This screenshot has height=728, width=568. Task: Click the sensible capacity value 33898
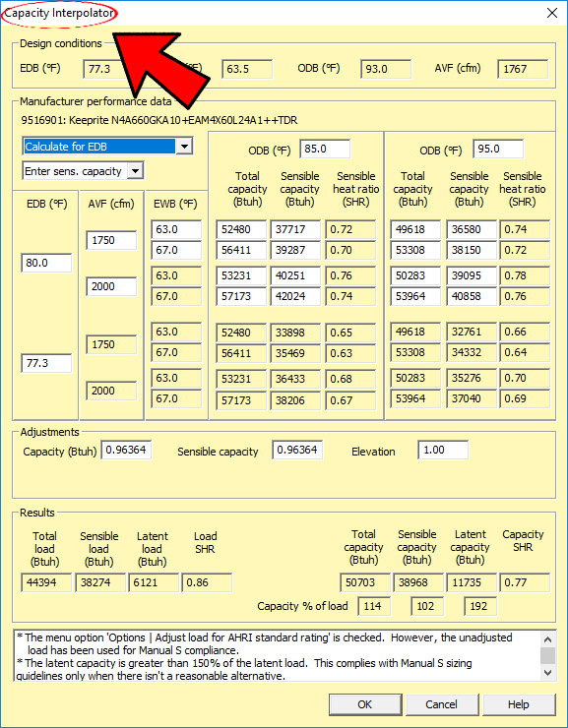point(295,333)
